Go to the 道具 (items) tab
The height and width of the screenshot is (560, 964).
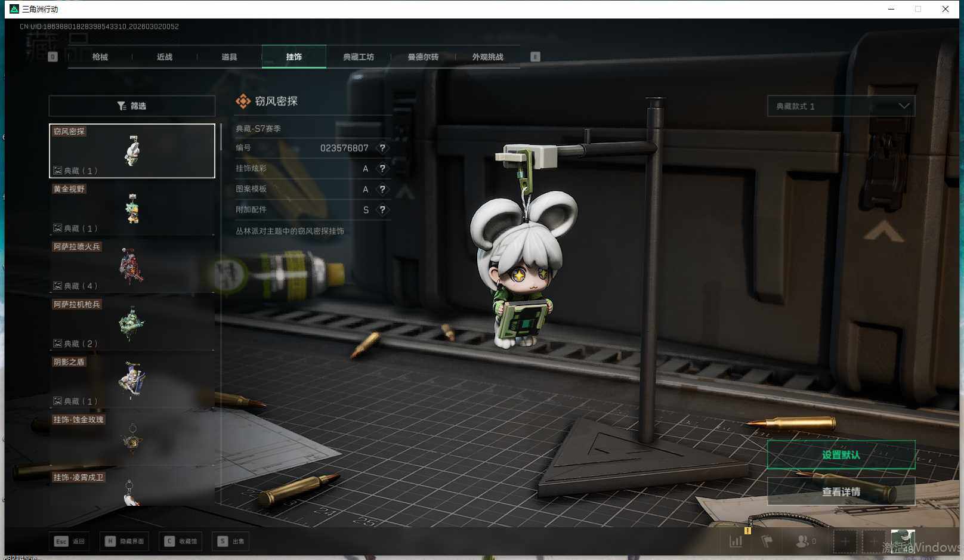click(229, 57)
